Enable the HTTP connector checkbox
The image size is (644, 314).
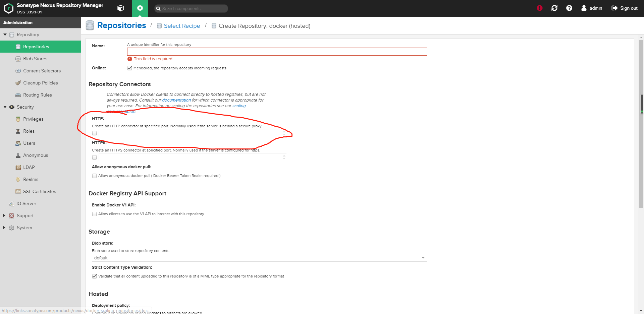pyautogui.click(x=95, y=133)
